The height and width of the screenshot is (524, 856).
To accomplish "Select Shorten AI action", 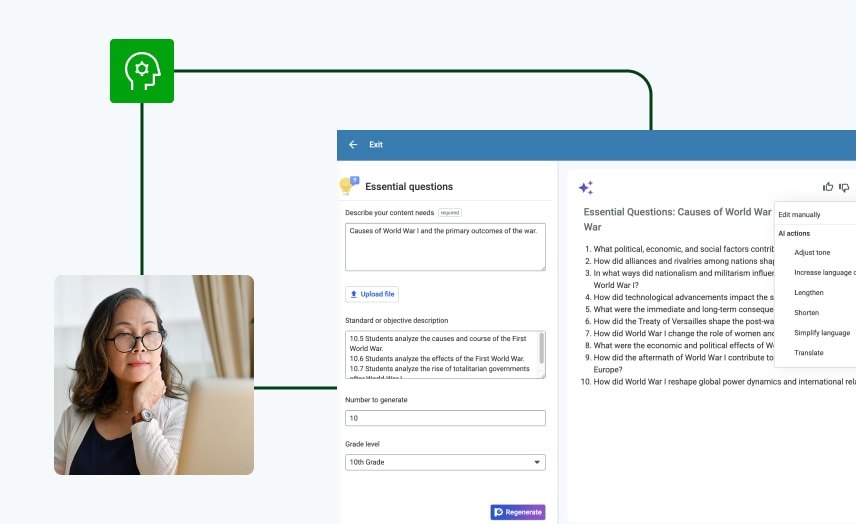I will pos(806,313).
